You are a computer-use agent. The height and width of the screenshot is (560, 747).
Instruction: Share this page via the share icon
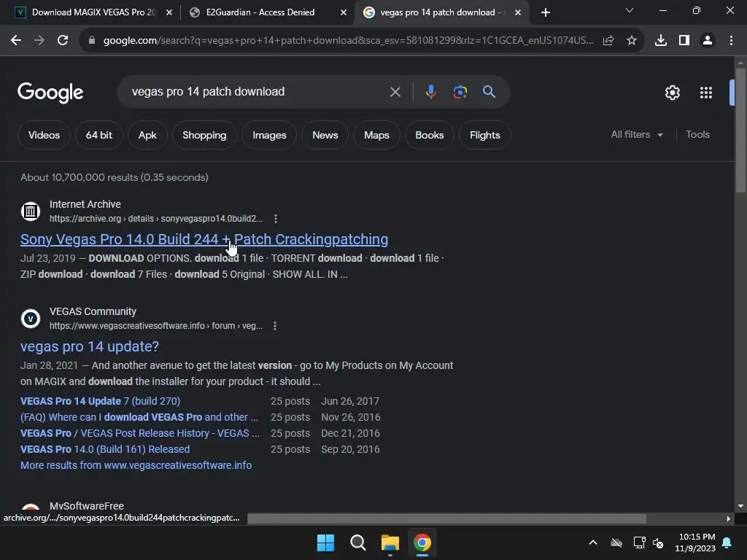(x=608, y=41)
